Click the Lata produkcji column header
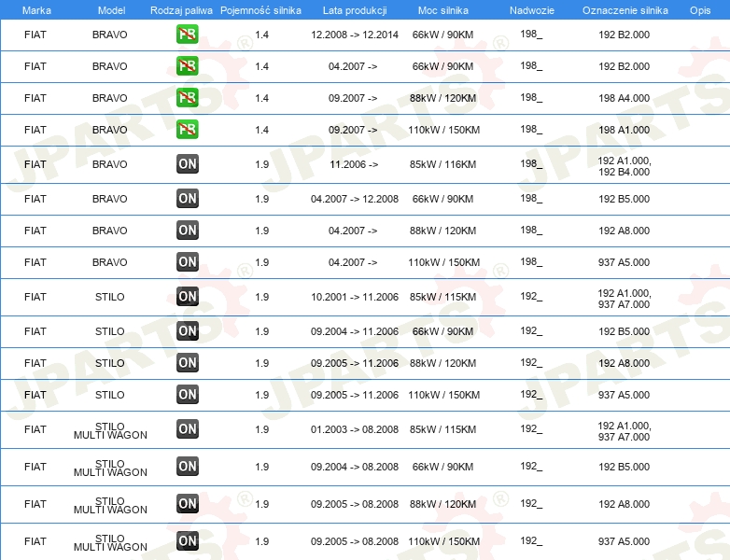730x560 pixels. point(355,10)
